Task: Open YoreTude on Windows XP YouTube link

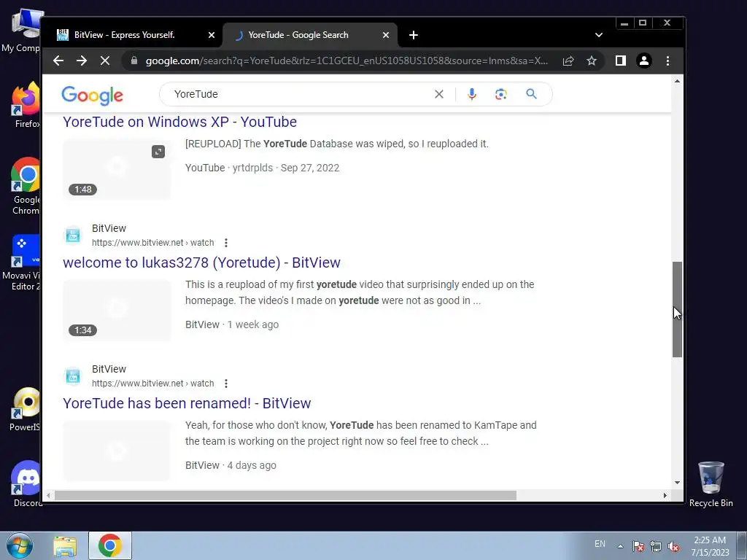Action: click(x=179, y=122)
